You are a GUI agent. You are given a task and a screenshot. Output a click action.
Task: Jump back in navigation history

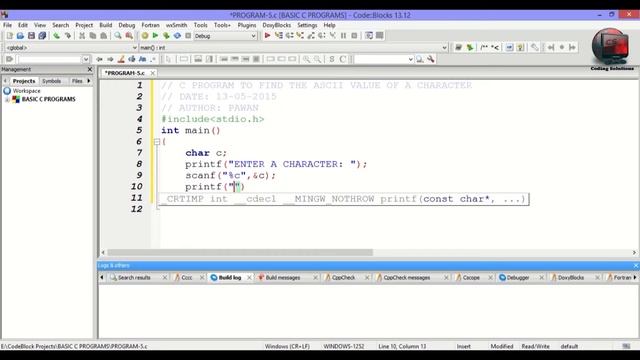tap(99, 59)
